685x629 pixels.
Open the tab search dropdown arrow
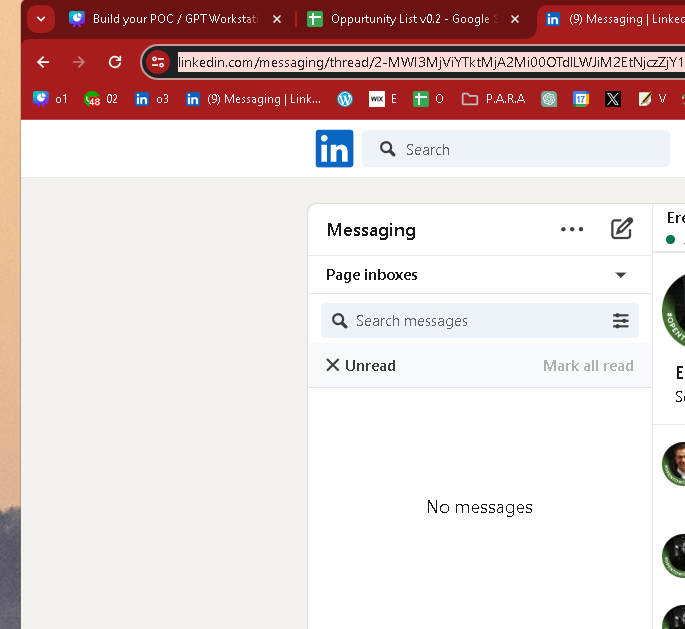[41, 19]
